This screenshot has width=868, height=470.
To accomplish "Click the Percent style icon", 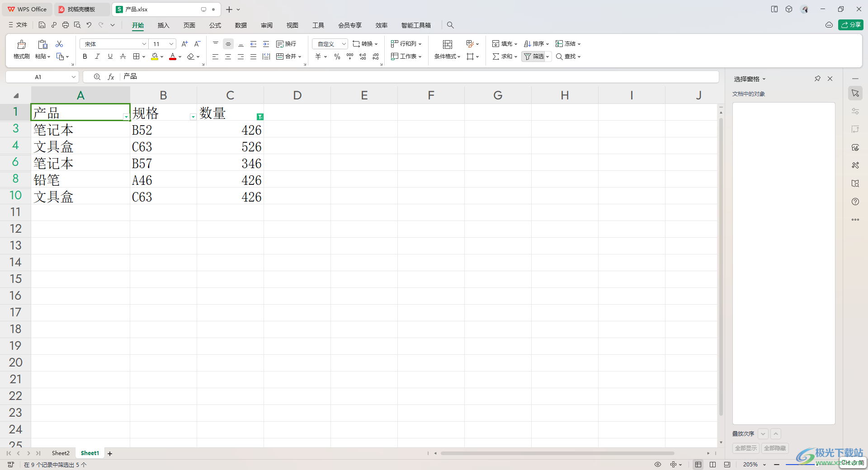I will 337,56.
